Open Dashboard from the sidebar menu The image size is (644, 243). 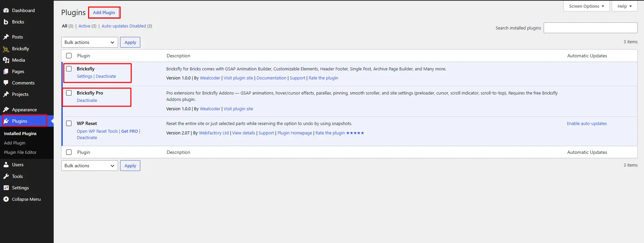click(x=23, y=10)
